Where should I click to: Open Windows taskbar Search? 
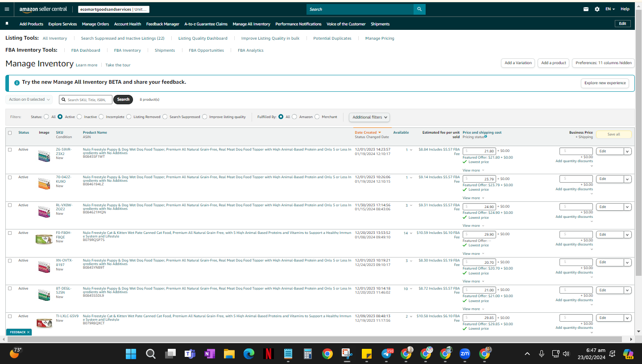[x=151, y=354]
